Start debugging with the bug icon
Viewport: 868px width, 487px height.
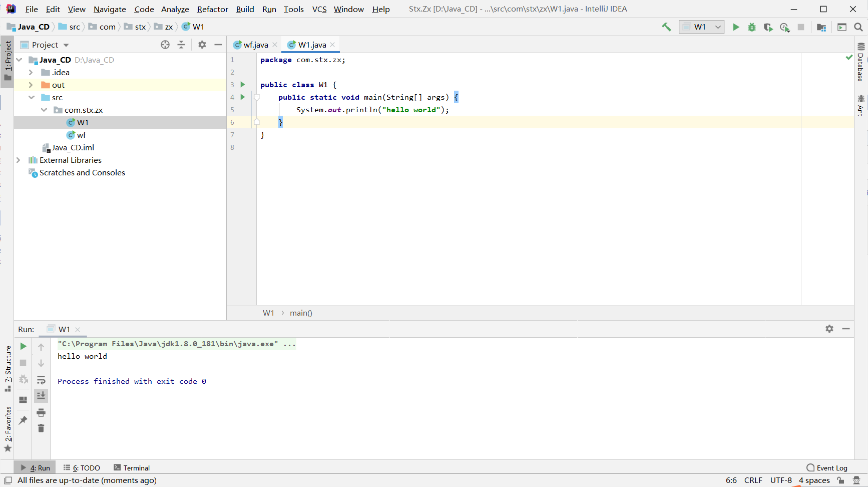point(752,27)
